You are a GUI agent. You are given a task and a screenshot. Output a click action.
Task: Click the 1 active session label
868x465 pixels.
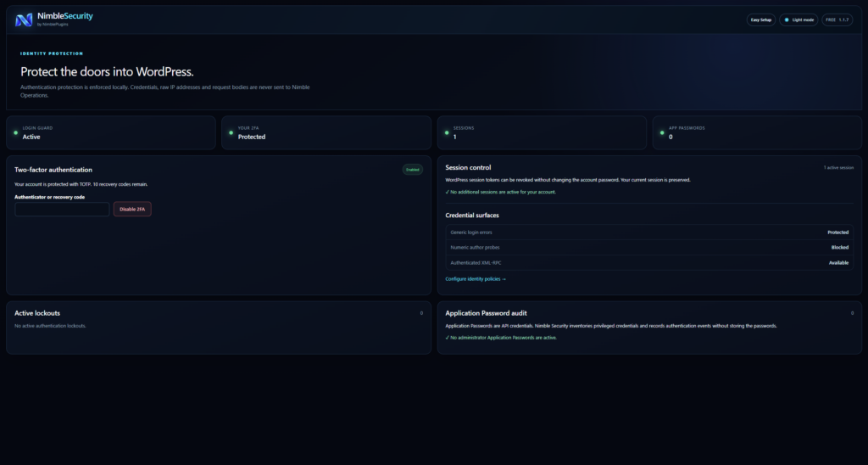tap(838, 167)
